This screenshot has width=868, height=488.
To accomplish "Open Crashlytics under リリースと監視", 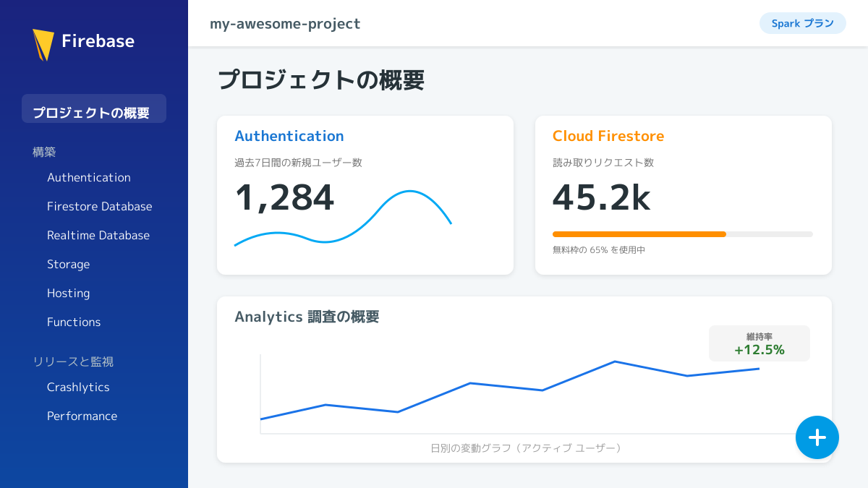I will 78,387.
